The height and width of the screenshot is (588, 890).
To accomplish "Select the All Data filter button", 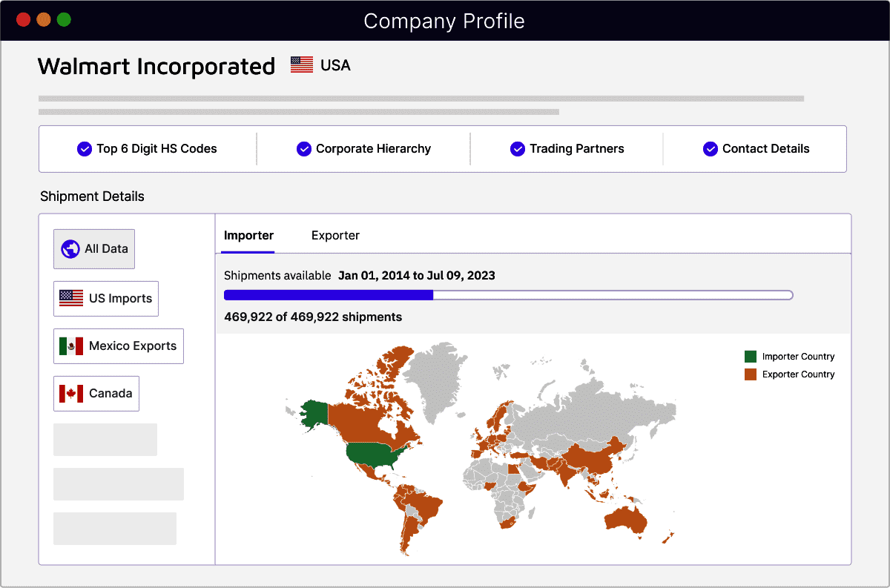I will pos(94,249).
